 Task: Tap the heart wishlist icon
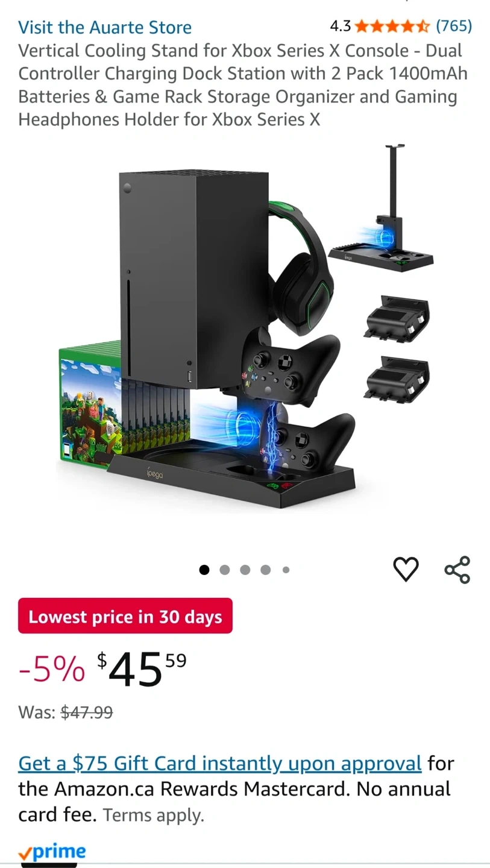406,570
